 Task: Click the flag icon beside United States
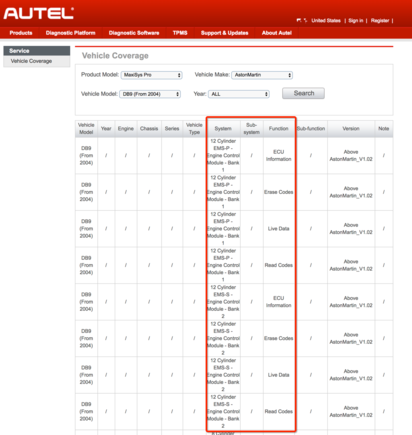click(x=299, y=21)
